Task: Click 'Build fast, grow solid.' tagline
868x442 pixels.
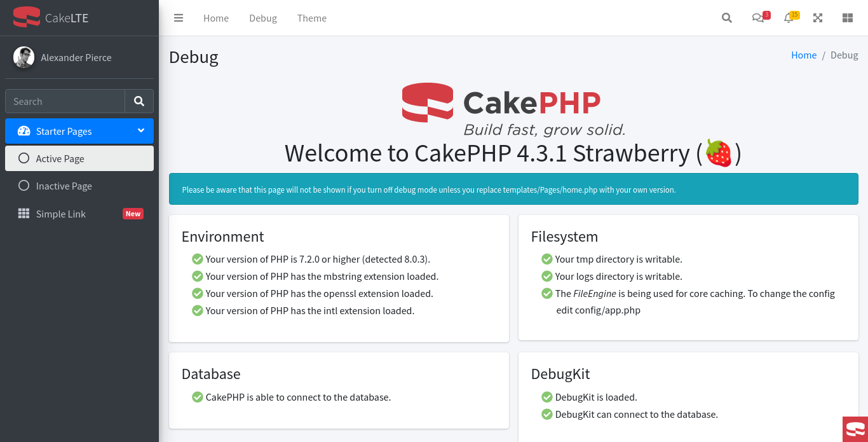Action: coord(545,130)
